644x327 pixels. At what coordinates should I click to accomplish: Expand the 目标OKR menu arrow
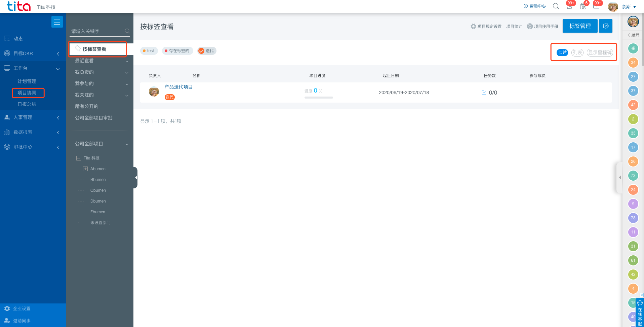point(58,54)
